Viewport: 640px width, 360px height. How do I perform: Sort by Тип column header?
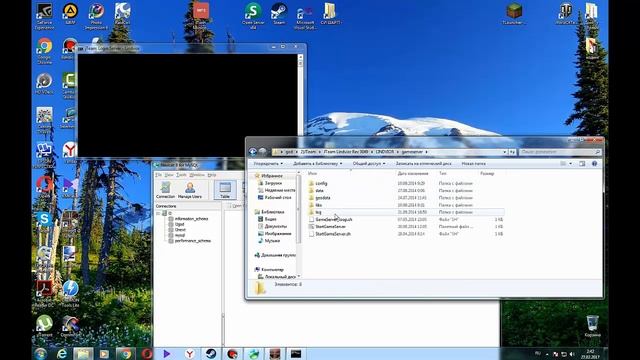[x=443, y=173]
